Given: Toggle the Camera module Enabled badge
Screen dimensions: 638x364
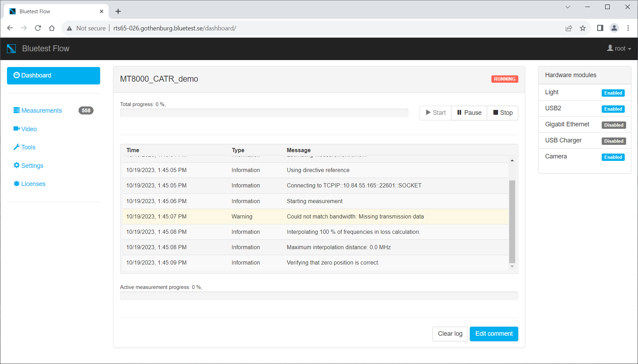Looking at the screenshot, I should pyautogui.click(x=613, y=157).
